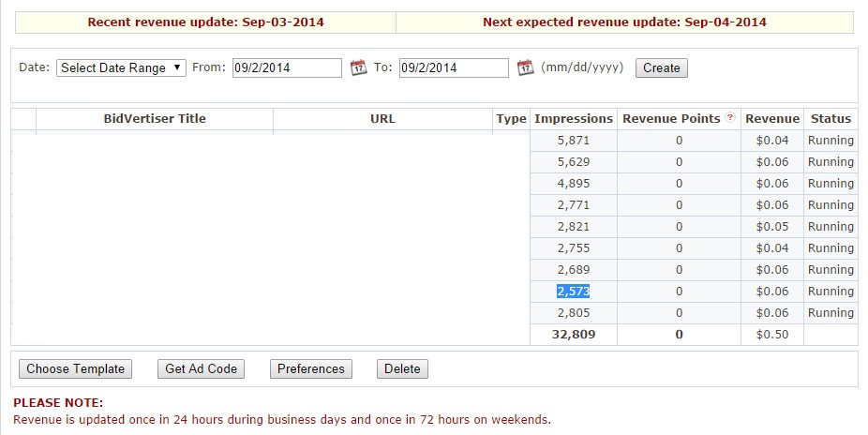Image resolution: width=868 pixels, height=435 pixels.
Task: Click the $0.05 revenue cell
Action: [772, 227]
